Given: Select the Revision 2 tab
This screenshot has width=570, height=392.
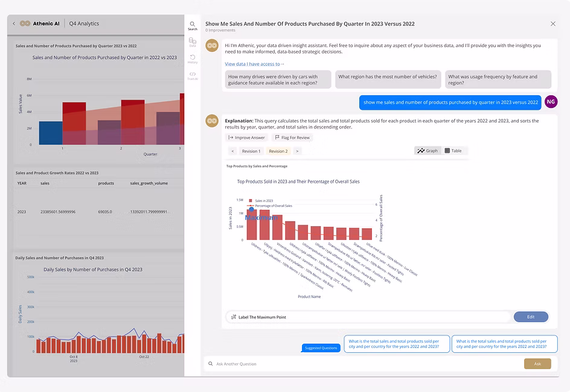Looking at the screenshot, I should pyautogui.click(x=278, y=151).
